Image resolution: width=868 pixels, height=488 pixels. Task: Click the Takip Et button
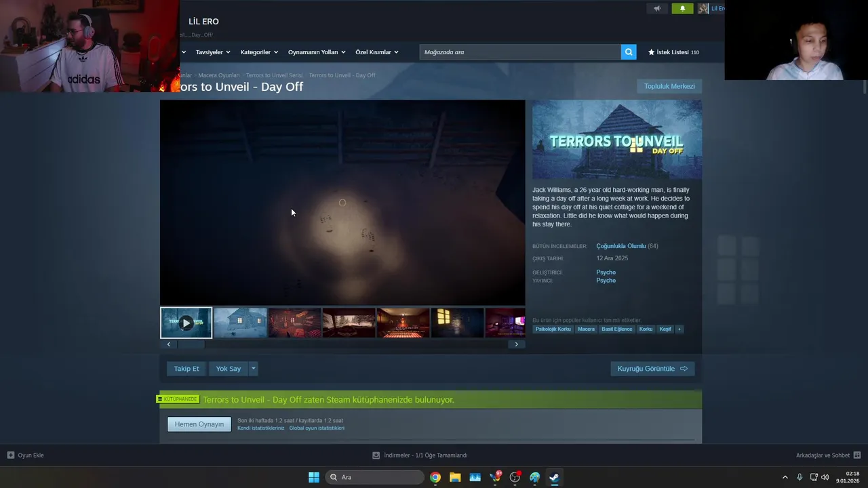pyautogui.click(x=186, y=369)
